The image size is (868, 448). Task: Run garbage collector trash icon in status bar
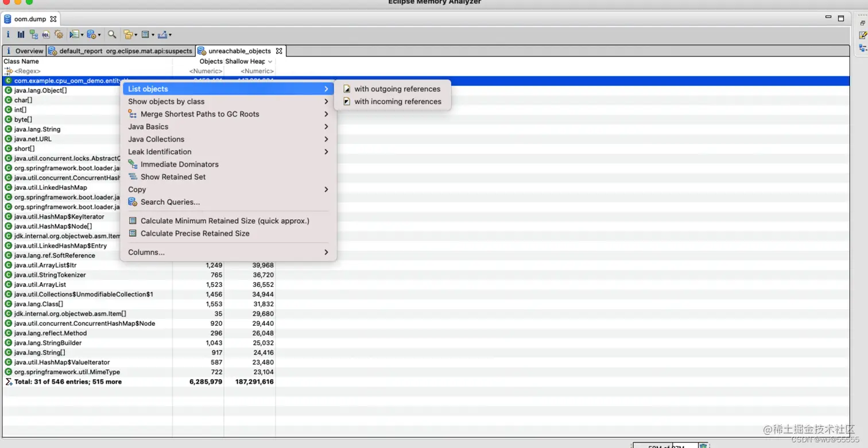pos(703,446)
